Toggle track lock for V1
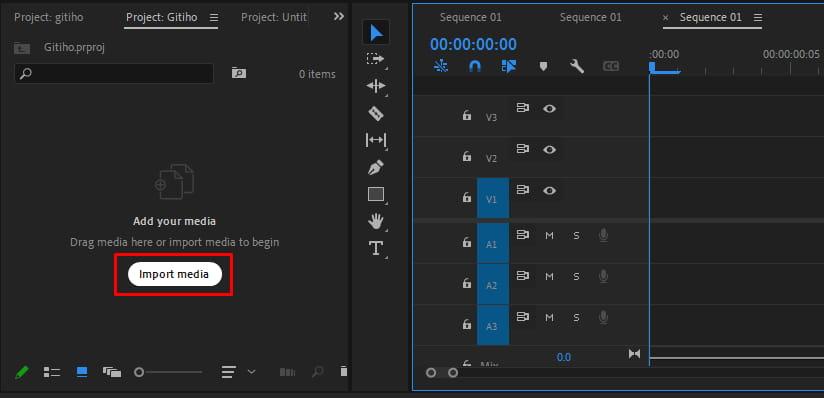 pyautogui.click(x=467, y=197)
